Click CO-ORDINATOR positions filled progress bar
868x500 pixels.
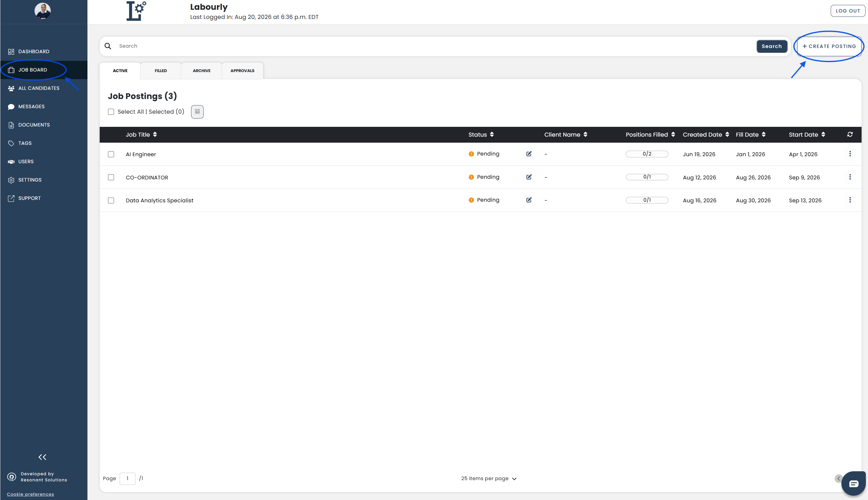[x=647, y=177]
